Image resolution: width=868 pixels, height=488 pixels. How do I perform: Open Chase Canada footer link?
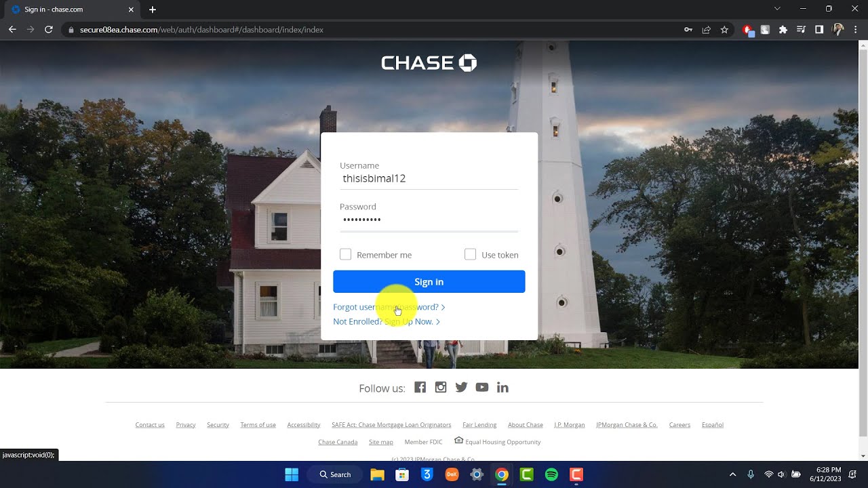(x=338, y=442)
